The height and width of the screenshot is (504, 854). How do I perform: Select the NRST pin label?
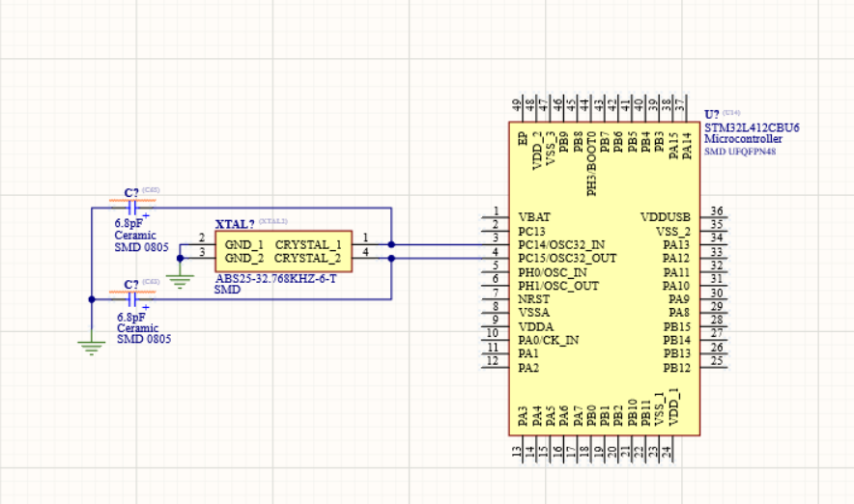[533, 299]
